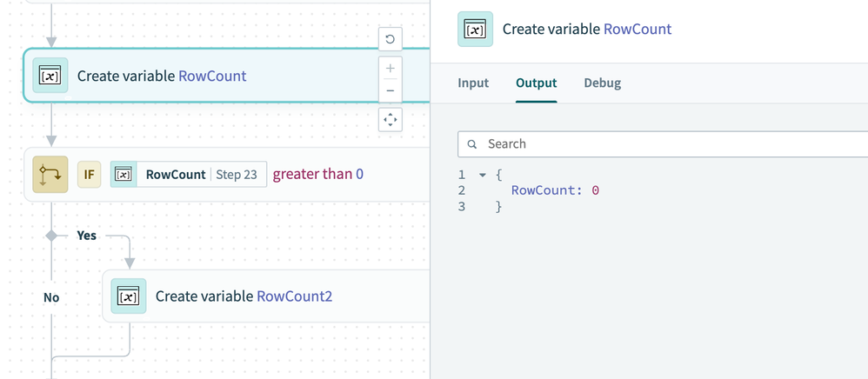Switch to the Input tab

coord(473,83)
